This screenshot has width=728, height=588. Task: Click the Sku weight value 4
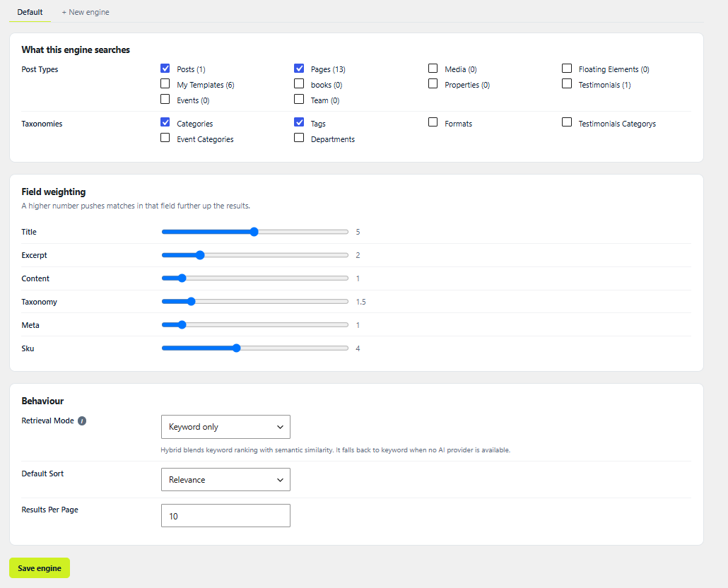coord(358,348)
